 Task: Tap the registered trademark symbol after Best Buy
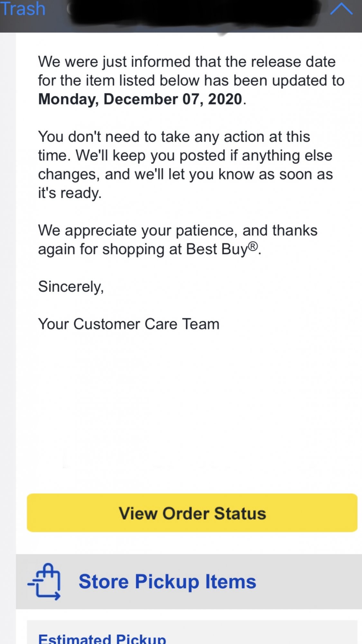click(253, 246)
